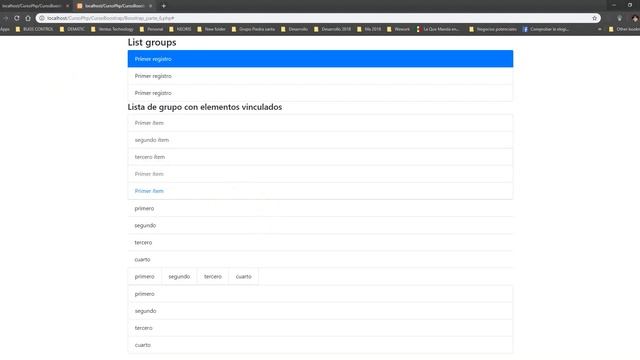The height and width of the screenshot is (360, 640).
Task: Click the Lista de grupo con elementos vinculados heading
Action: [x=204, y=107]
